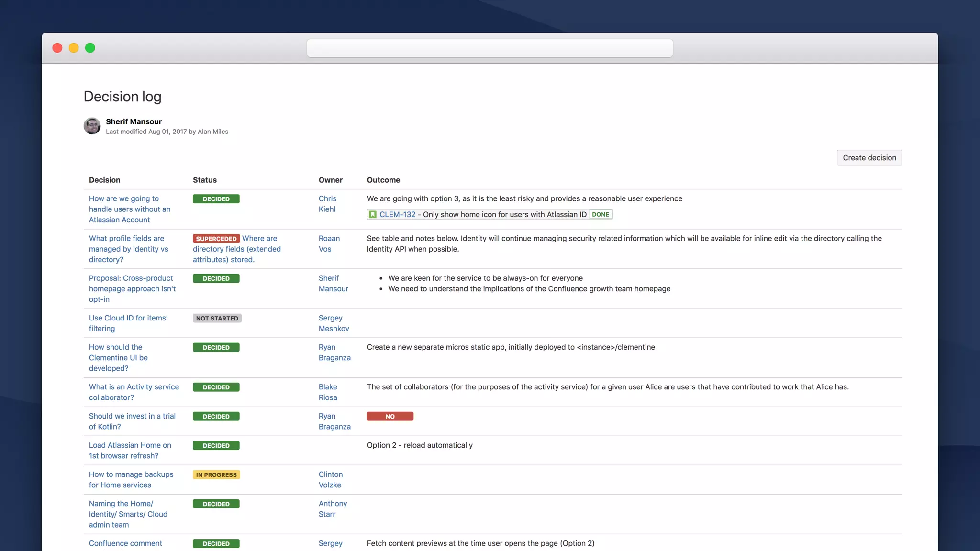Click the yellow minimize window button
Screen dimensions: 980x551
pyautogui.click(x=74, y=48)
